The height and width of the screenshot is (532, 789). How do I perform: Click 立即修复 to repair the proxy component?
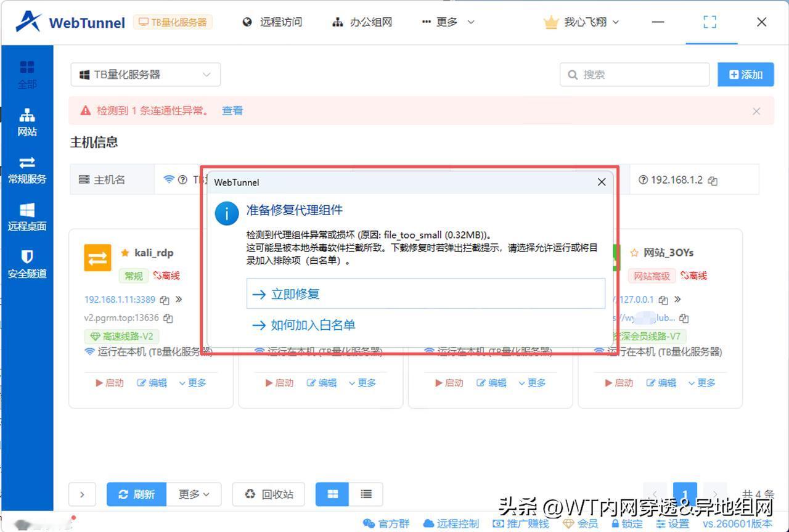coord(426,294)
